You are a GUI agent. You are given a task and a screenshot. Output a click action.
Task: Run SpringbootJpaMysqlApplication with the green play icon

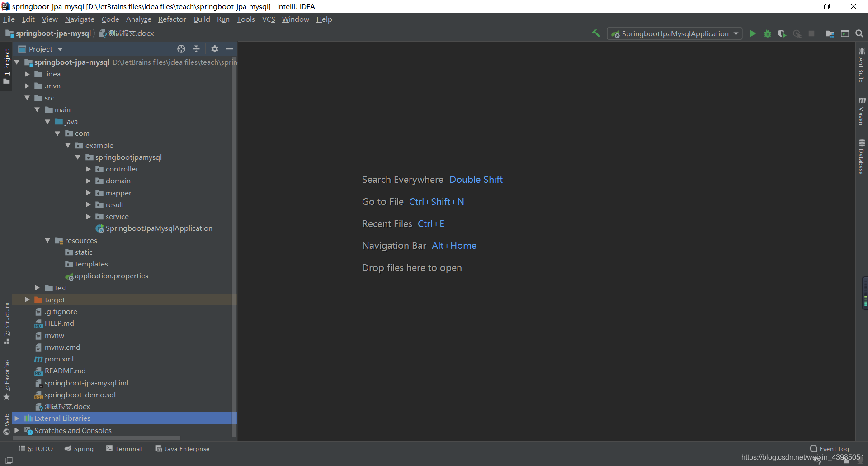click(x=753, y=33)
